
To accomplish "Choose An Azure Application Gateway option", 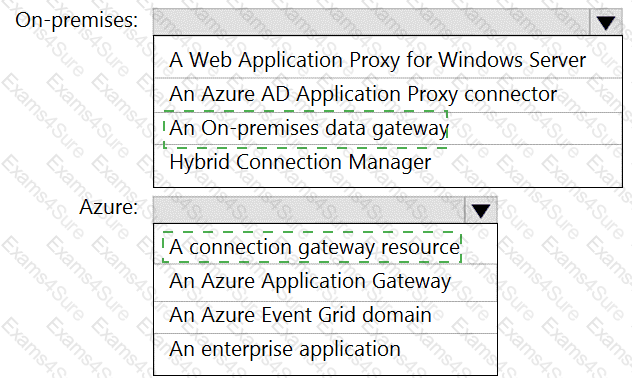I will tap(325, 281).
